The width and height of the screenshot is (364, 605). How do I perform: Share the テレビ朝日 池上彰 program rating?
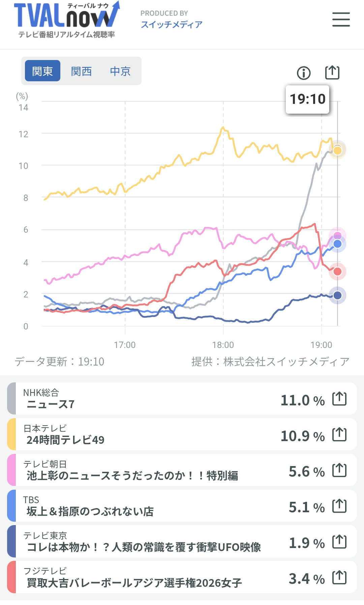(x=339, y=470)
